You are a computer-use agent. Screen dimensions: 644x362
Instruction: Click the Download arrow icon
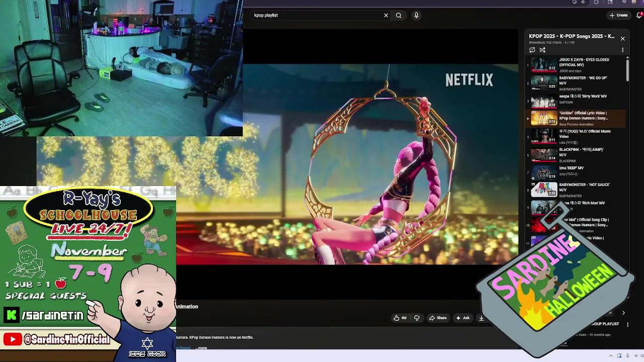click(x=481, y=318)
